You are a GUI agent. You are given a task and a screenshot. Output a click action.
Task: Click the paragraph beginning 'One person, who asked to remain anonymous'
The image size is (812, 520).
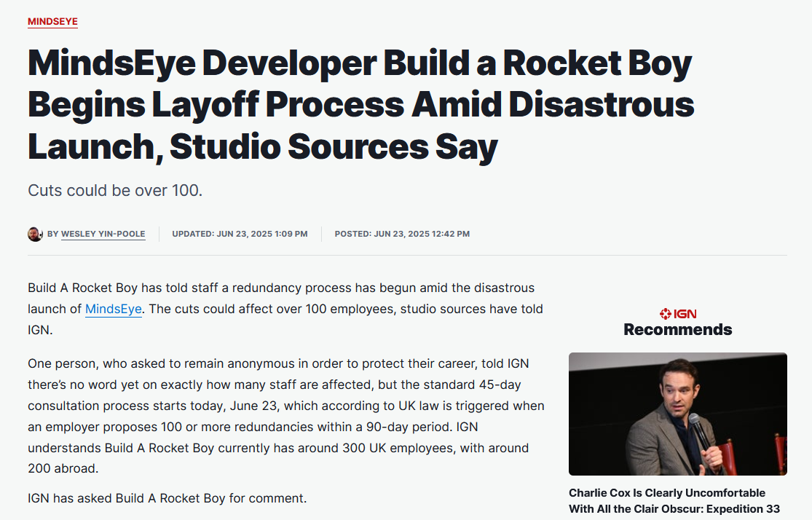286,416
